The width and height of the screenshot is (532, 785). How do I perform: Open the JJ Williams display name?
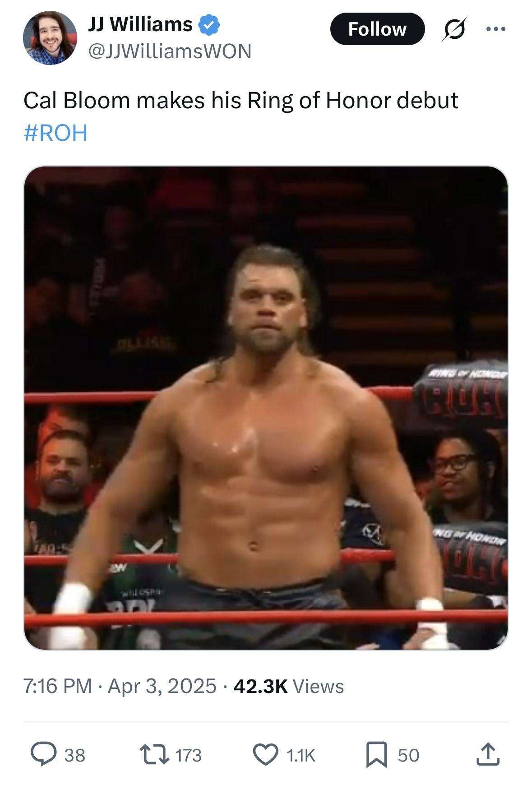point(140,24)
